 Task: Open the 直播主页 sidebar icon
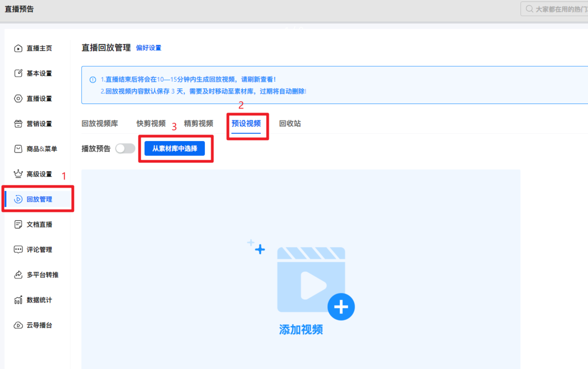pyautogui.click(x=39, y=48)
